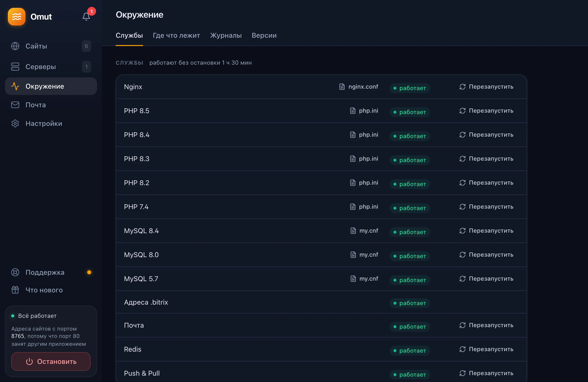
Task: Open php.ini for PHP 7.4
Action: [x=364, y=207]
